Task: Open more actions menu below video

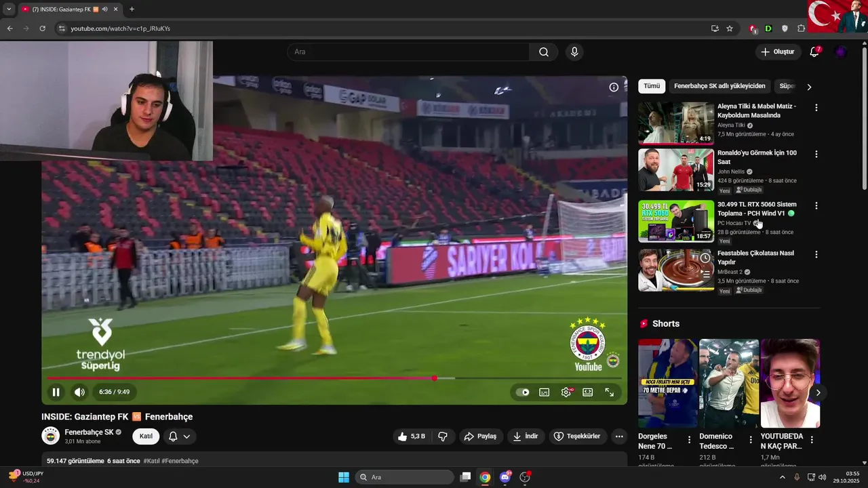Action: tap(619, 436)
